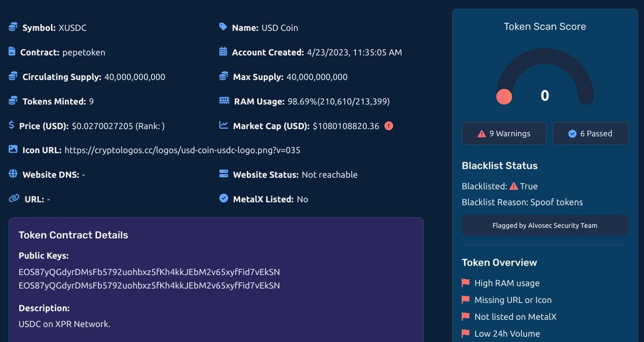Image resolution: width=644 pixels, height=342 pixels.
Task: Click the calendar icon beside Account Created
Action: pos(223,52)
